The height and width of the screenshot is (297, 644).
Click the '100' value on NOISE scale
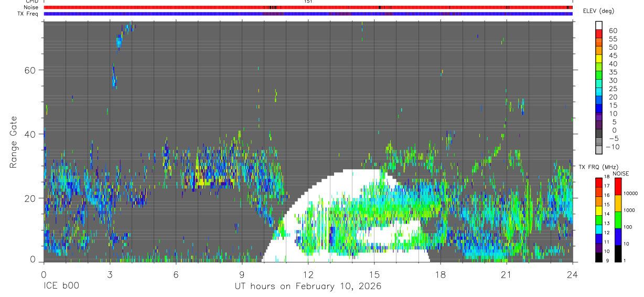pyautogui.click(x=628, y=227)
